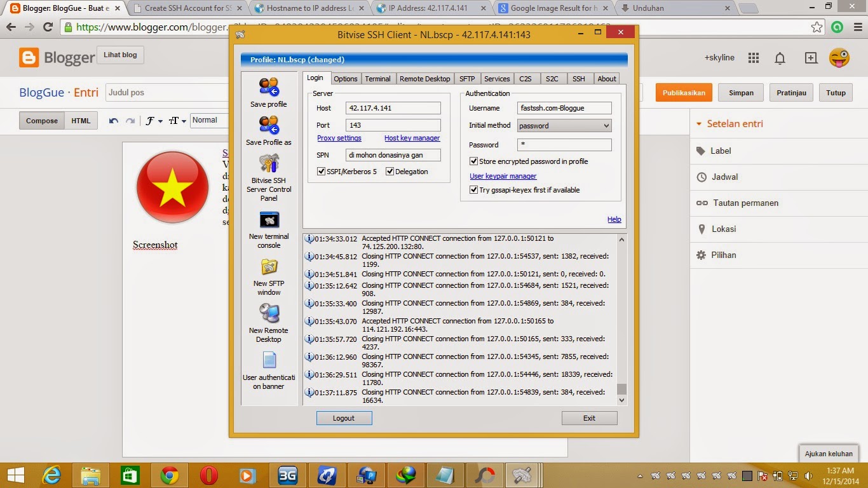Switch Blogger editor to HTML mode
Image resolution: width=868 pixels, height=488 pixels.
81,121
